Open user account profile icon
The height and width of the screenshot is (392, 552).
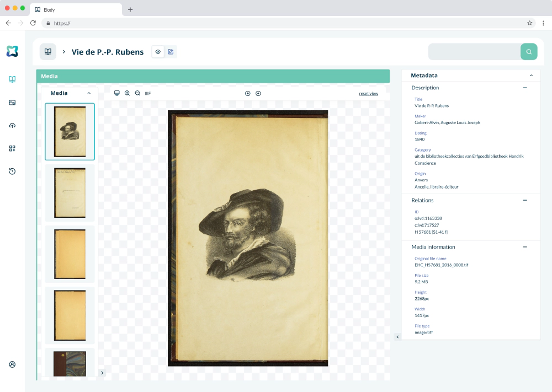tap(12, 364)
